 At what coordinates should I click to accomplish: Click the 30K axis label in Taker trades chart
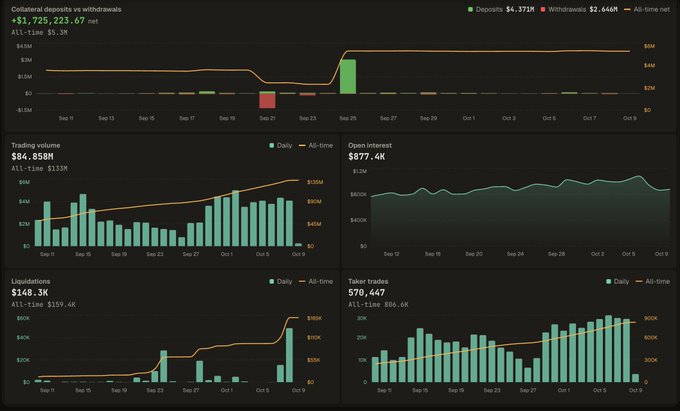pyautogui.click(x=362, y=318)
